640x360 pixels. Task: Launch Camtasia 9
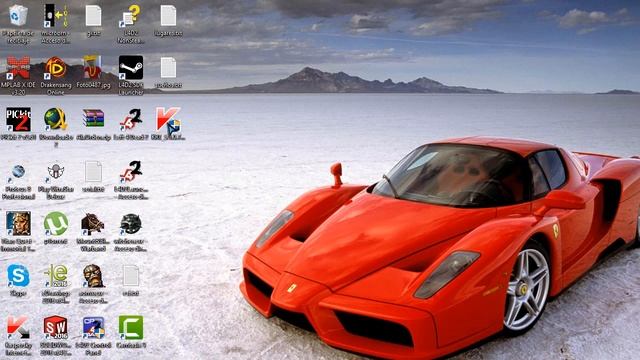[131, 327]
